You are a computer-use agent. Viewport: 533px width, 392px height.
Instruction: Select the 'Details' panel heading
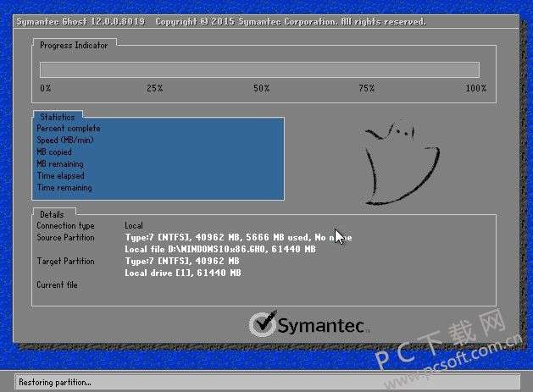pos(52,214)
